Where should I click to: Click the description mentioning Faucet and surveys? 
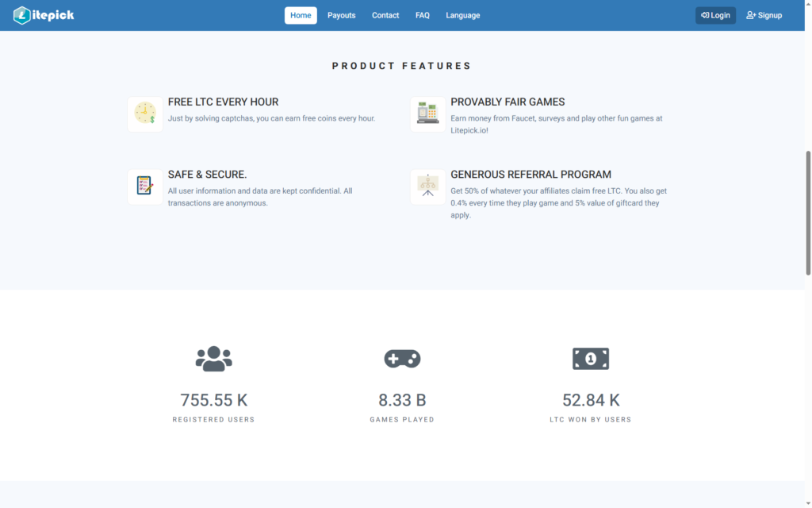[x=557, y=125]
